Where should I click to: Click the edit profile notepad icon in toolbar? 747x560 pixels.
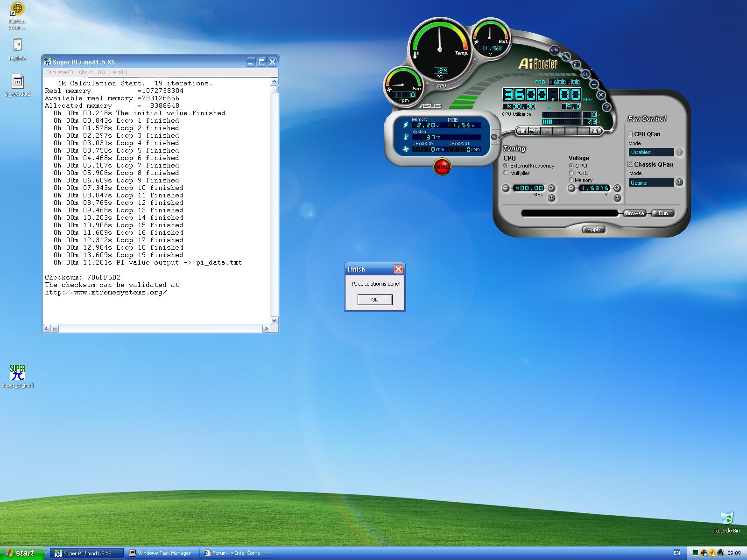[x=524, y=132]
